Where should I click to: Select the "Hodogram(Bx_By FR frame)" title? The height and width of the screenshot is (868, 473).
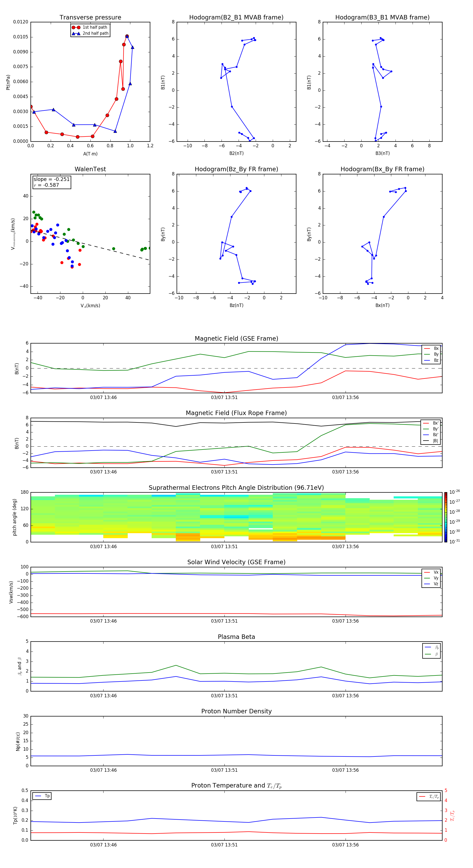(x=382, y=169)
